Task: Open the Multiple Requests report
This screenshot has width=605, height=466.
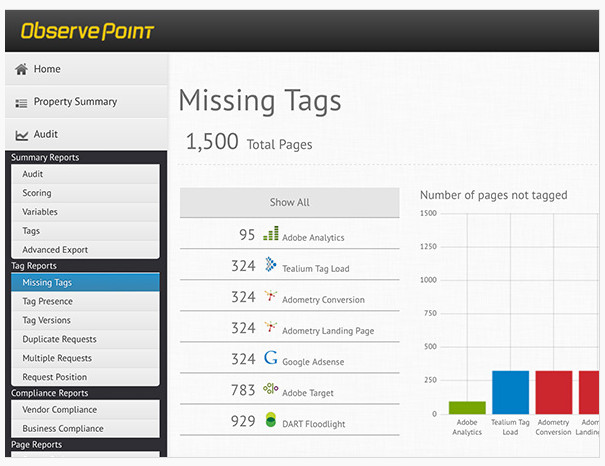Action: pos(85,358)
